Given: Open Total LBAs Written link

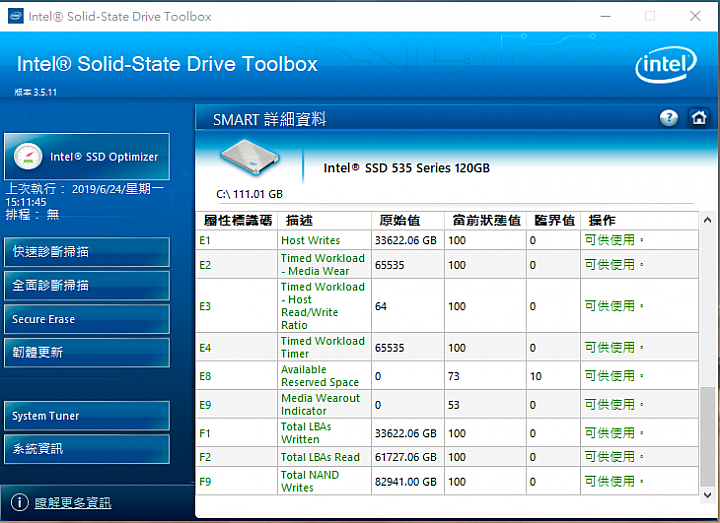Looking at the screenshot, I should point(306,433).
